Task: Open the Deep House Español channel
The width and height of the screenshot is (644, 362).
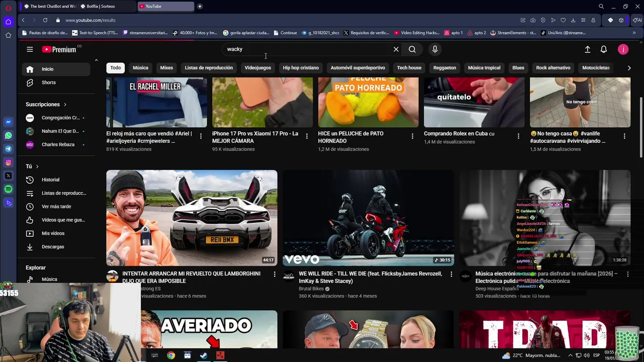Action: pos(497,289)
